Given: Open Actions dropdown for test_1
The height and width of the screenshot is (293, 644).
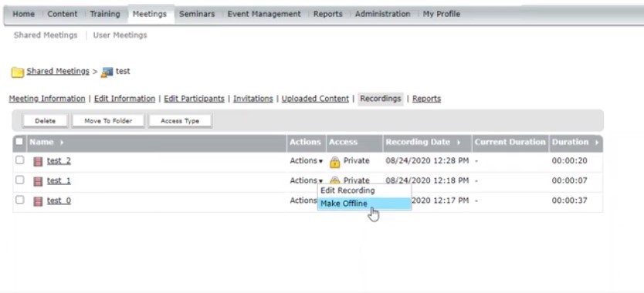Looking at the screenshot, I should (x=306, y=180).
